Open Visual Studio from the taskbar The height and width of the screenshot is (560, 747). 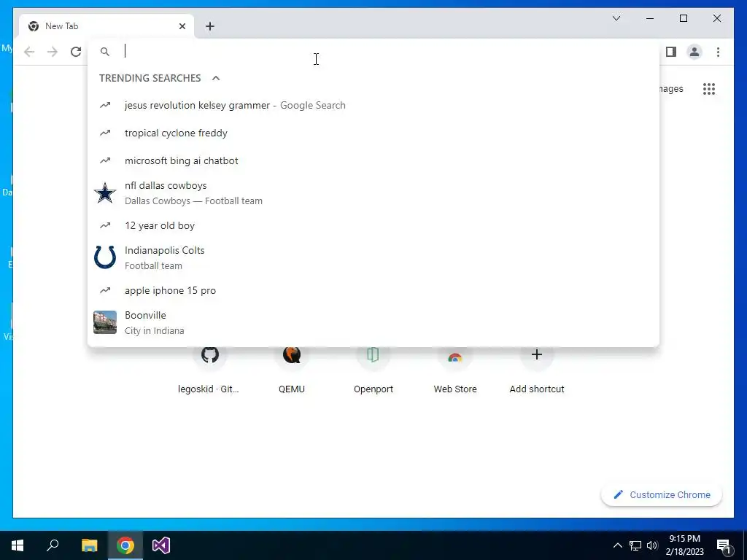pos(161,545)
